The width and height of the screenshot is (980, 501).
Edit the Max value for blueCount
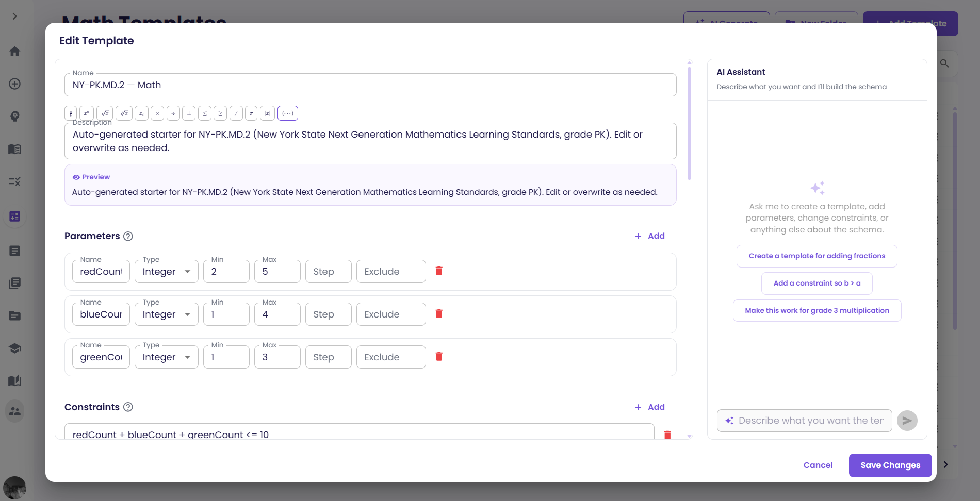[277, 314]
